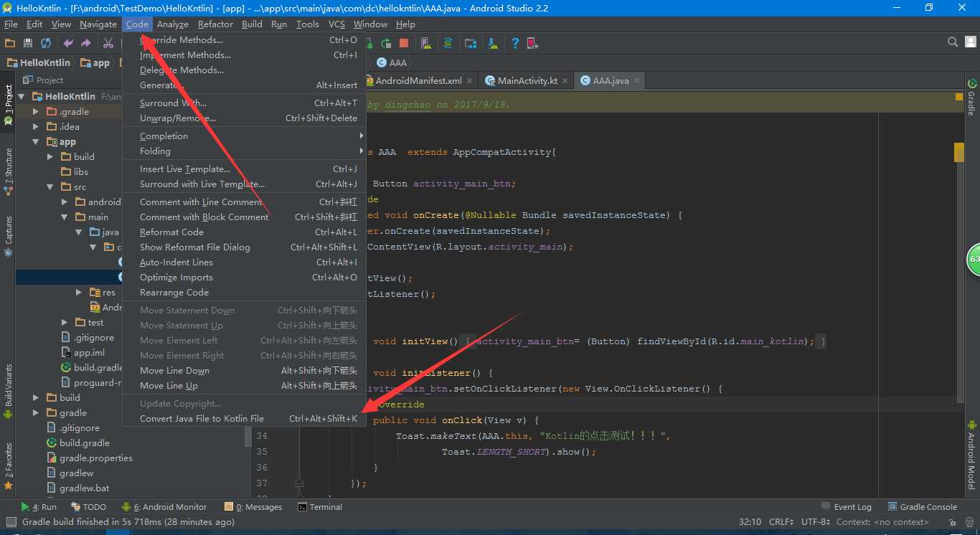The height and width of the screenshot is (535, 980).
Task: Select Optimize Imports menu item
Action: (244, 278)
